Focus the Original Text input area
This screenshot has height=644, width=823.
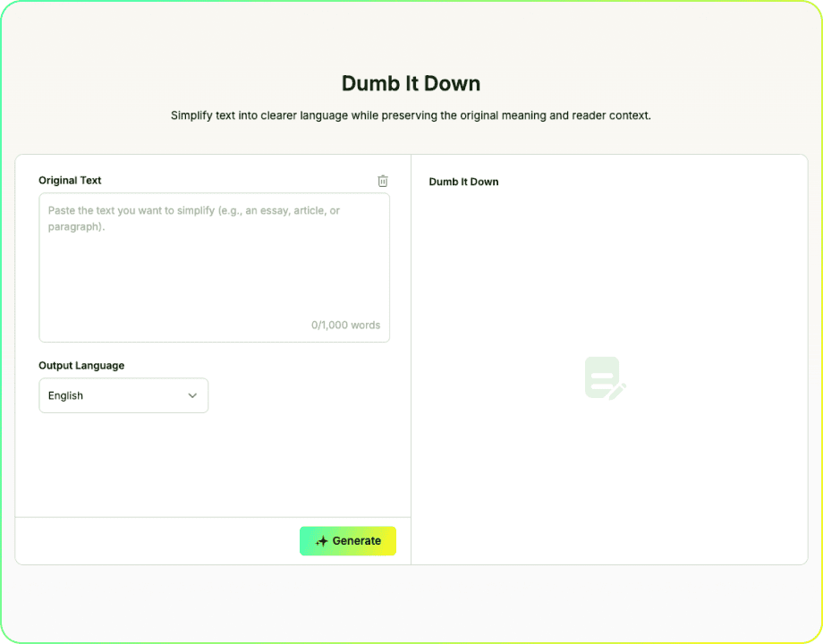click(214, 267)
